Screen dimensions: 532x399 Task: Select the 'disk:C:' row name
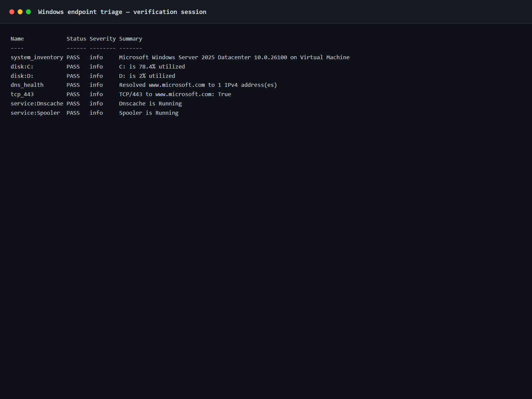point(22,66)
